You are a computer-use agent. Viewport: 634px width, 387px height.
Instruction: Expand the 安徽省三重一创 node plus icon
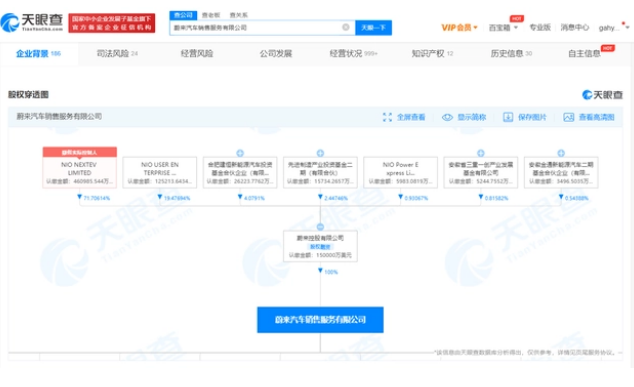point(481,153)
